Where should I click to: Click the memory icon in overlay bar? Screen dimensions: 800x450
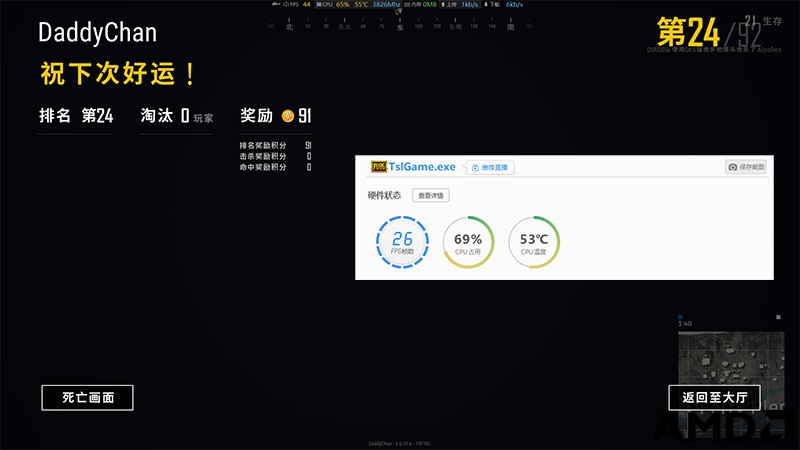[407, 5]
